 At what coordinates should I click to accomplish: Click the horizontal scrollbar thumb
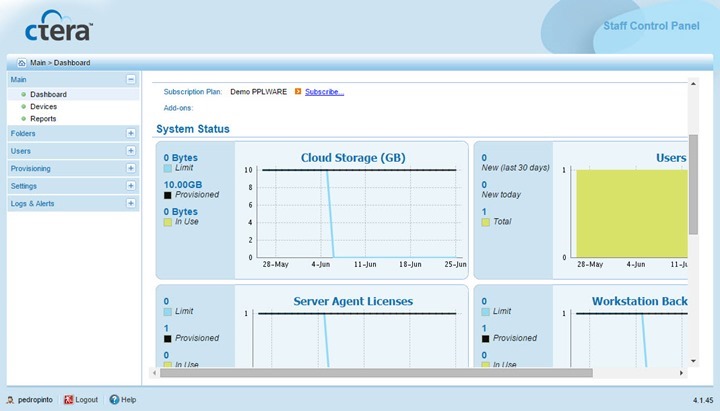(x=376, y=373)
